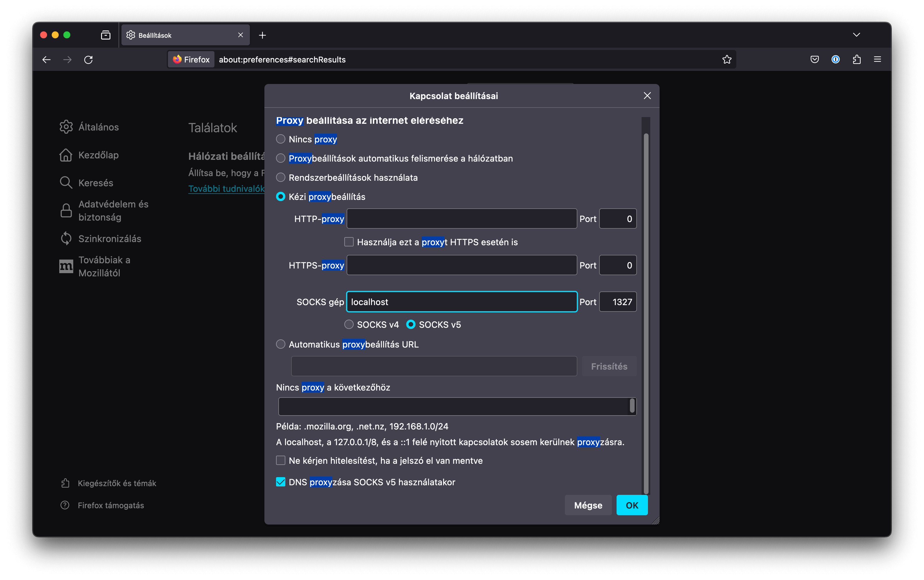The image size is (924, 580).
Task: Bookmark this page with the star icon
Action: (x=727, y=60)
